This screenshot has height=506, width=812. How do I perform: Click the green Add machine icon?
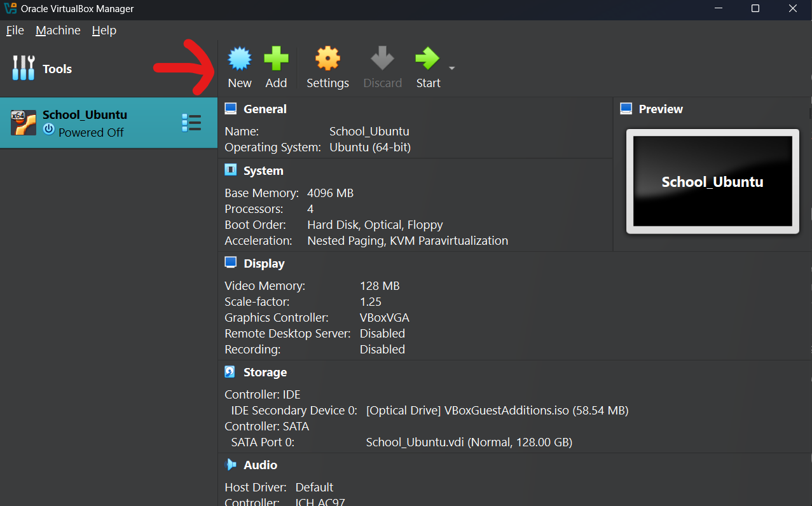pyautogui.click(x=276, y=59)
